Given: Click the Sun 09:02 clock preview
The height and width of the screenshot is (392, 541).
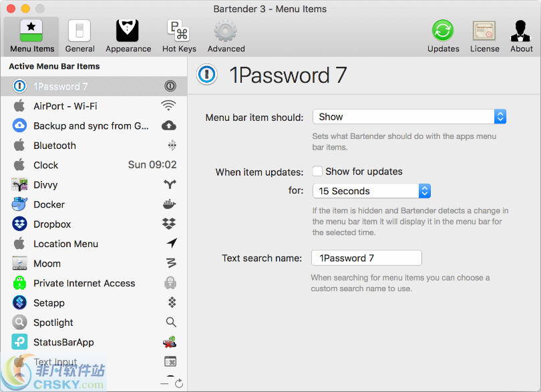Looking at the screenshot, I should click(x=152, y=164).
